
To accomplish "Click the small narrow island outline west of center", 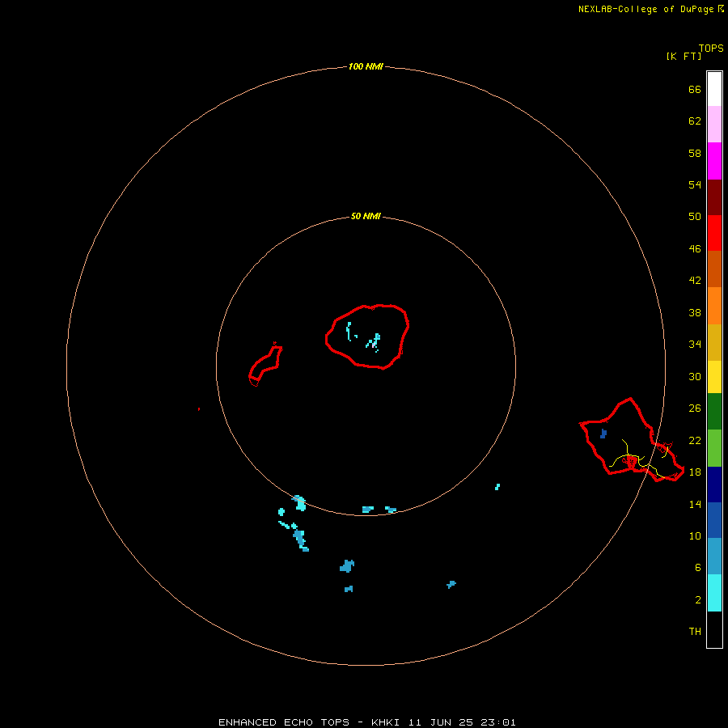I will click(265, 364).
